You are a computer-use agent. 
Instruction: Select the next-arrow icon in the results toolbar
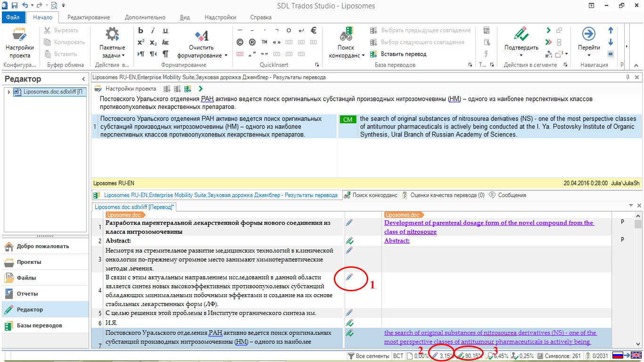(x=201, y=89)
